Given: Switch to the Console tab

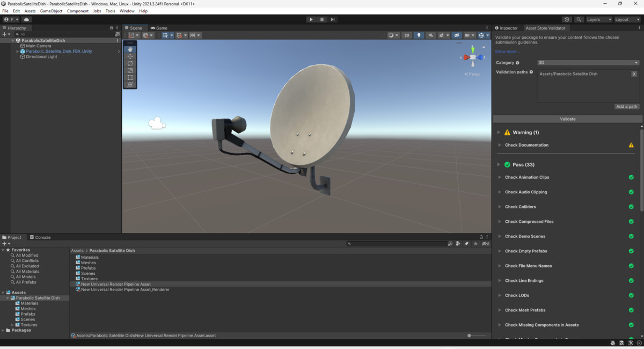Looking at the screenshot, I should (x=40, y=237).
